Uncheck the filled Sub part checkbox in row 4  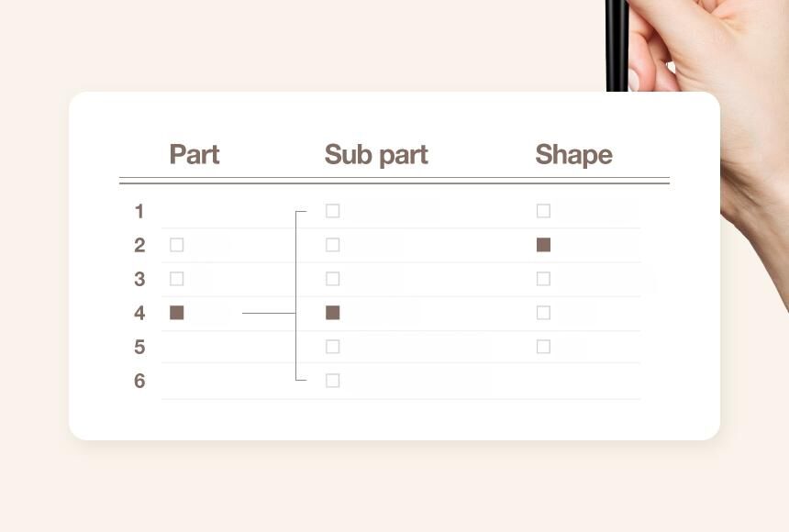pyautogui.click(x=333, y=313)
